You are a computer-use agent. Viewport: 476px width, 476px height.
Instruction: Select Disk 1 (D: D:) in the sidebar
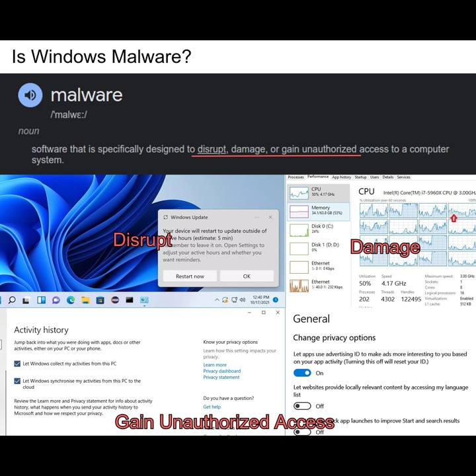click(319, 249)
